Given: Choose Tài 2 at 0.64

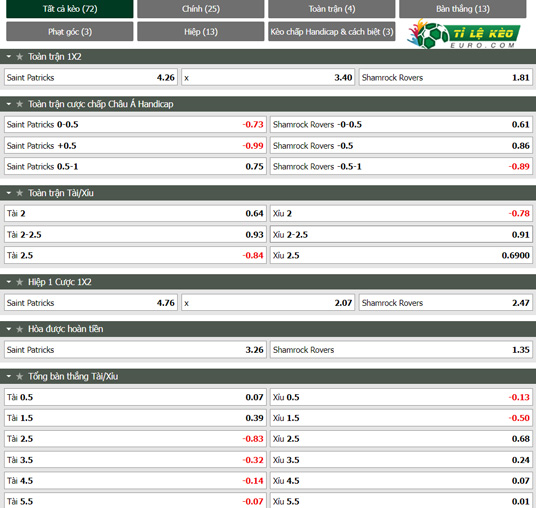Looking at the screenshot, I should [135, 214].
